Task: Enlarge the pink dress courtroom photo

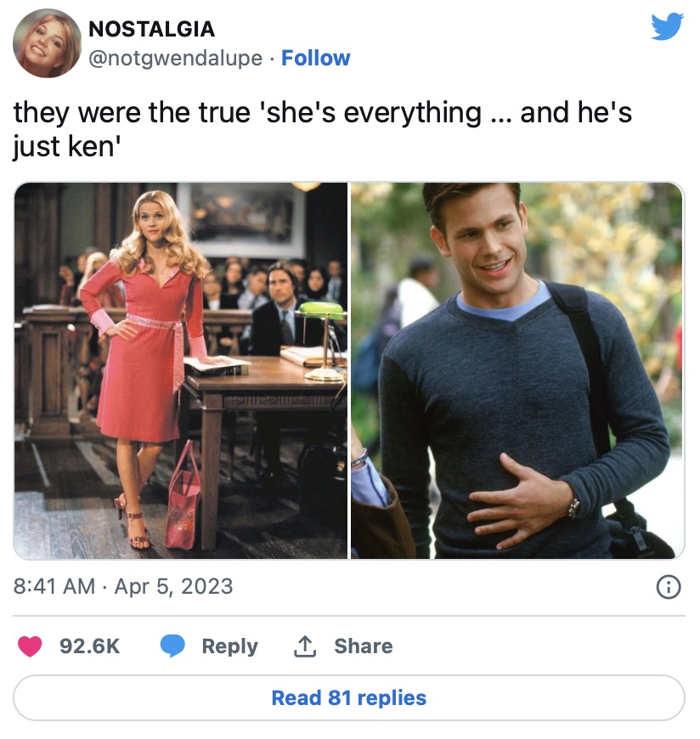Action: pos(181,370)
